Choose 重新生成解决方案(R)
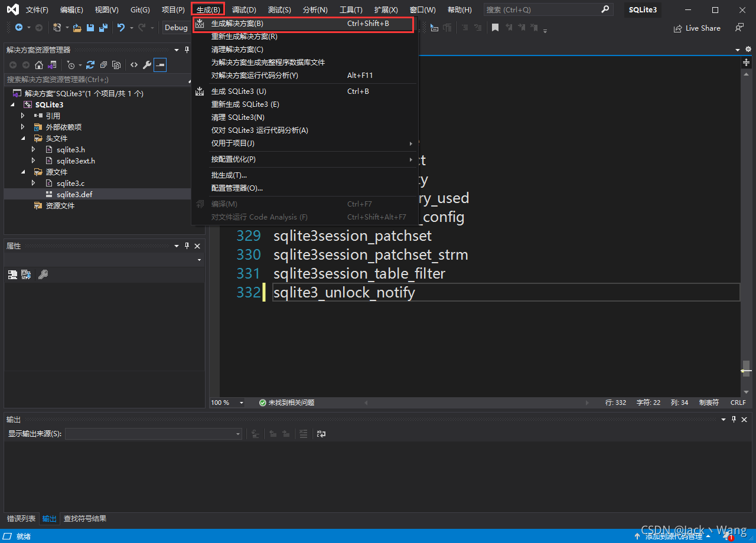Viewport: 756px width, 543px height. coord(305,37)
